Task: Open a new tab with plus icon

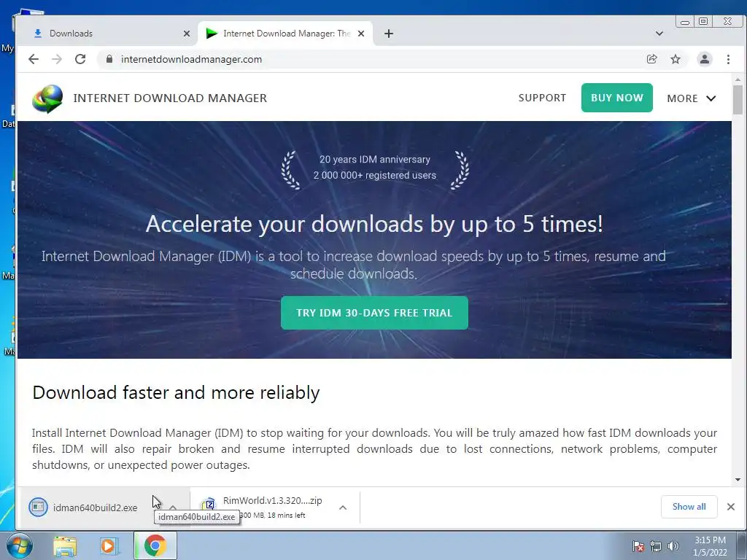Action: 389,34
